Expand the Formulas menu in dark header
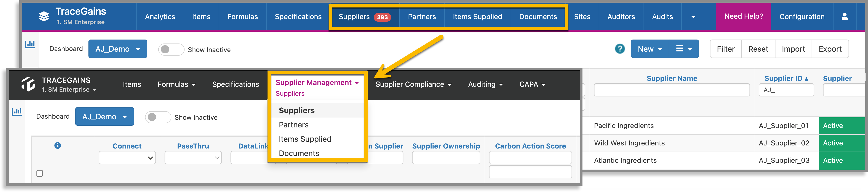This screenshot has width=868, height=192. [x=177, y=84]
